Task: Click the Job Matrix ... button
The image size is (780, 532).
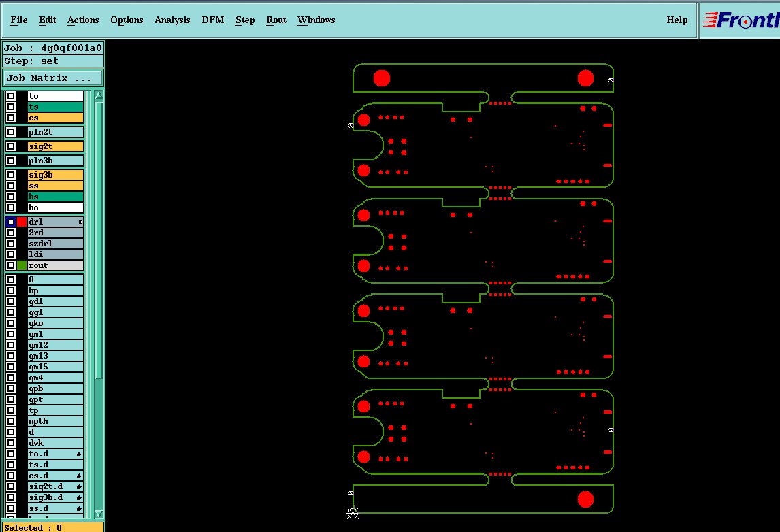Action: (53, 78)
